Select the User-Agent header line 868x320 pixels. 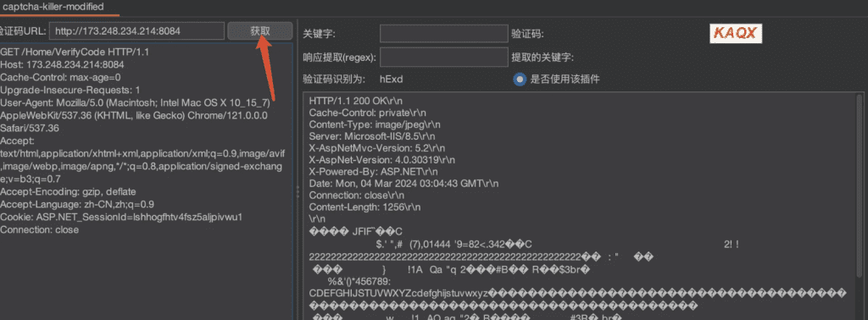[x=135, y=102]
